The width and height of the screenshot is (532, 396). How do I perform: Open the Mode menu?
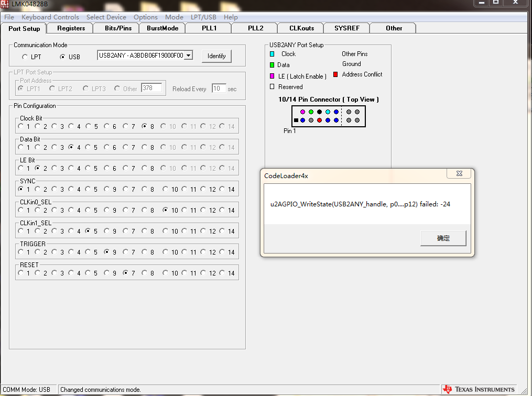click(x=174, y=17)
